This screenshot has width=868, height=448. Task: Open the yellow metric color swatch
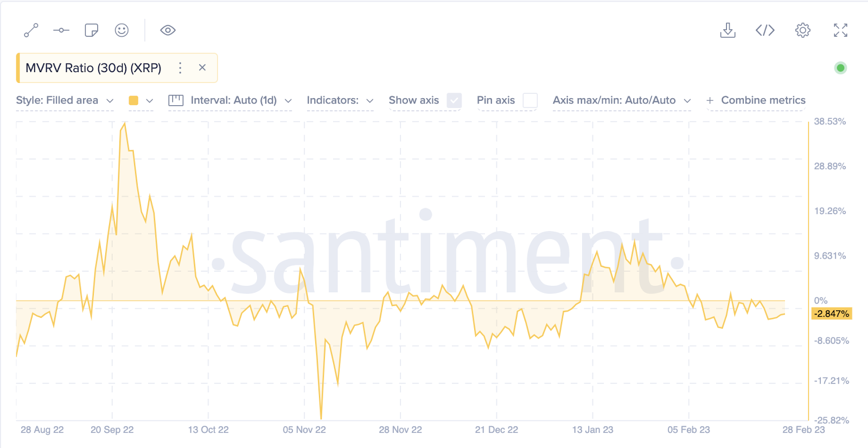click(x=141, y=100)
